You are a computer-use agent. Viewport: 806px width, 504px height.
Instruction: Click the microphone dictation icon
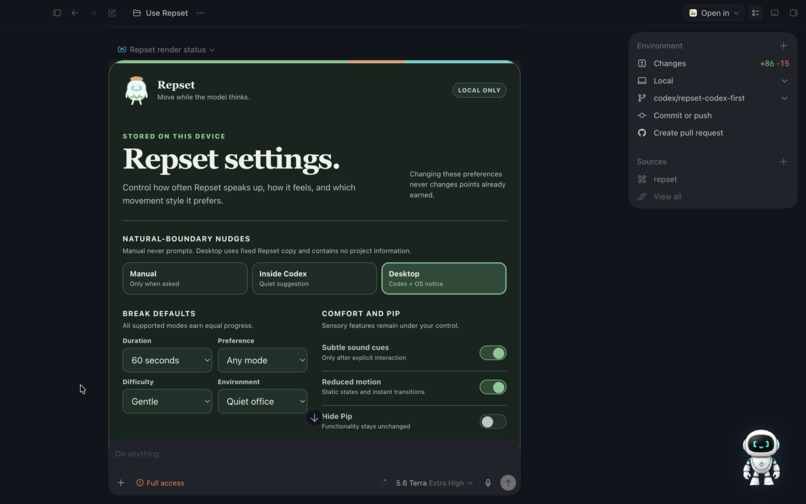488,482
